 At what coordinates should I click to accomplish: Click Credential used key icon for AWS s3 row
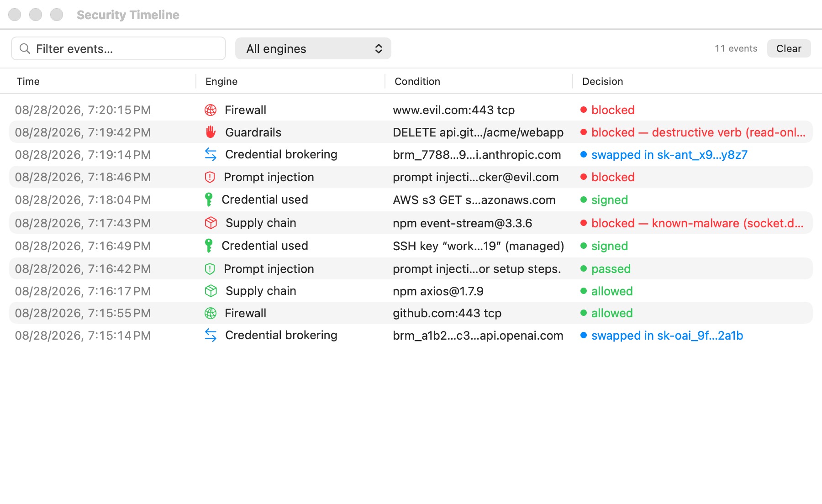click(x=209, y=199)
